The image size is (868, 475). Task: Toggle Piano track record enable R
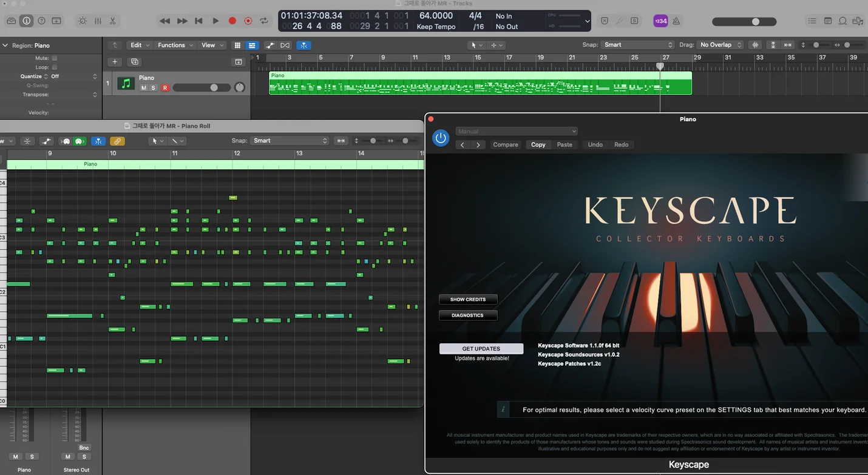point(164,88)
